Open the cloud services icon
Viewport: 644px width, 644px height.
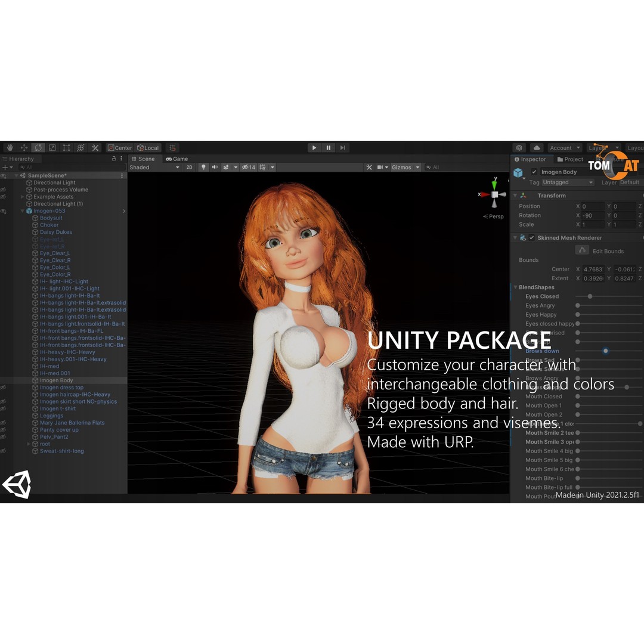537,148
